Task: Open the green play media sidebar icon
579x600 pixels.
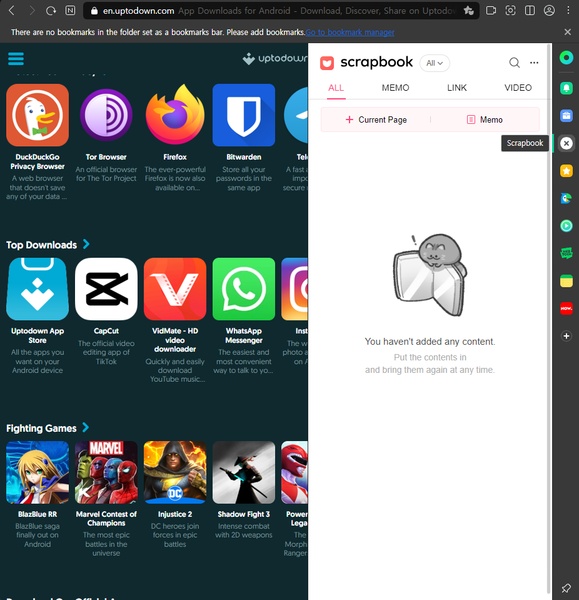Action: tap(566, 226)
